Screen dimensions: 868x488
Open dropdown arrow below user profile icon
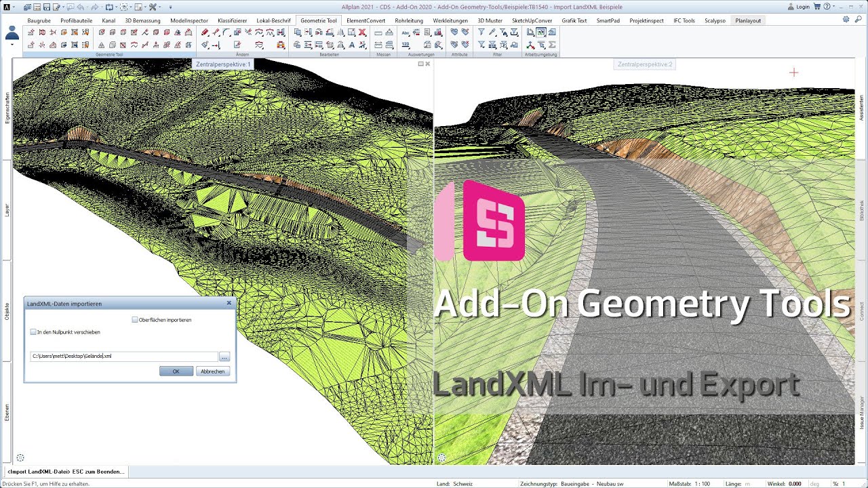(x=12, y=45)
